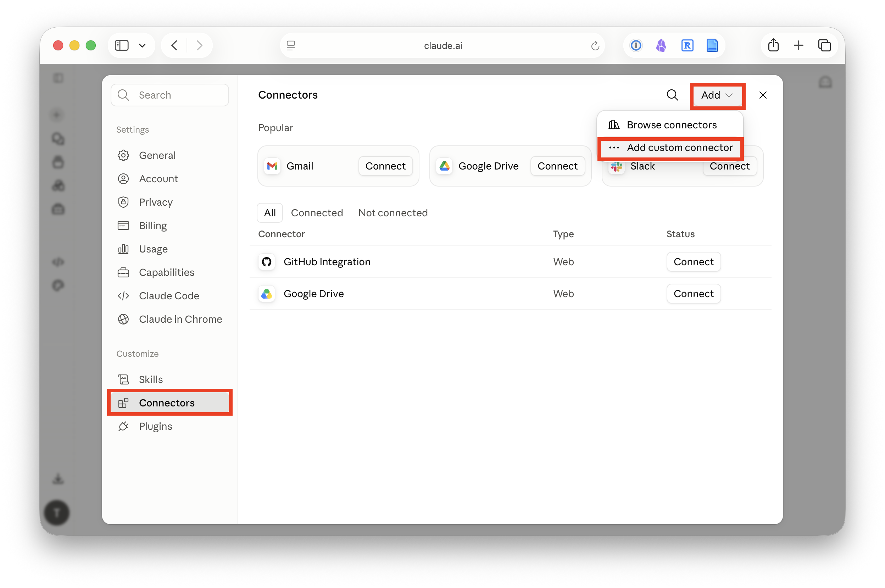Click the Connector column header
The width and height of the screenshot is (885, 588).
[x=282, y=234]
